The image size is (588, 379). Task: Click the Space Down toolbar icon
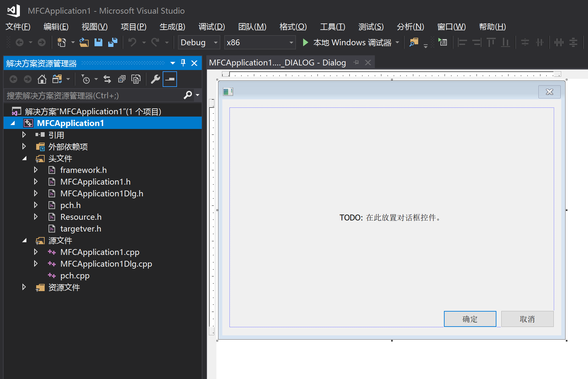[573, 42]
